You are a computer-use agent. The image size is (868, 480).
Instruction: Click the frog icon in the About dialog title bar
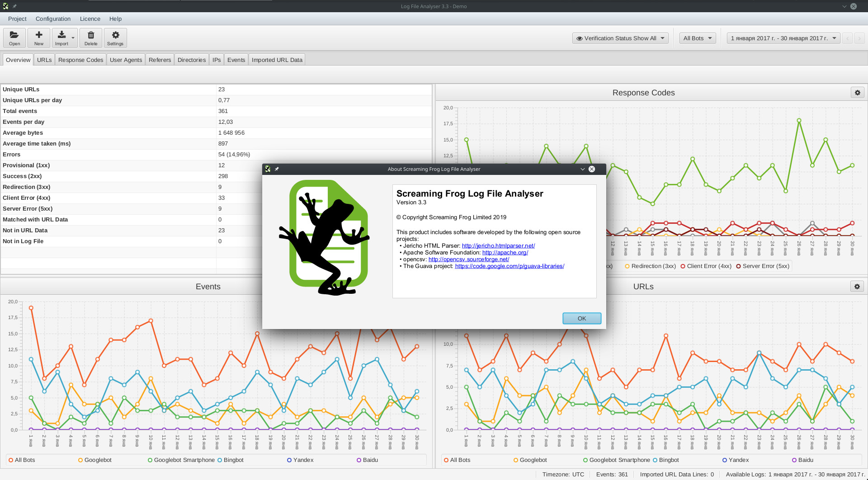[x=268, y=169]
